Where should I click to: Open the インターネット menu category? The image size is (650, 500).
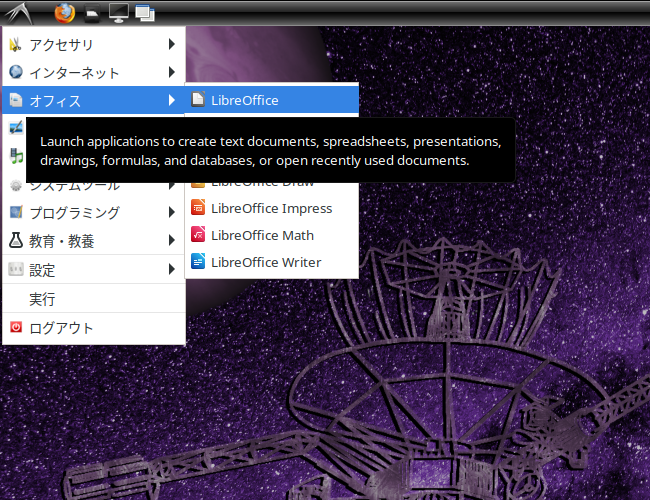coord(94,72)
